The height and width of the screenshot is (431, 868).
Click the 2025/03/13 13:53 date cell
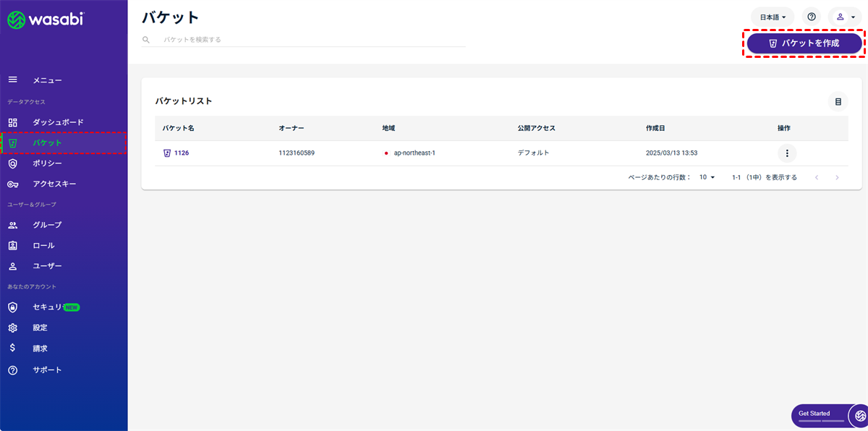pyautogui.click(x=671, y=153)
